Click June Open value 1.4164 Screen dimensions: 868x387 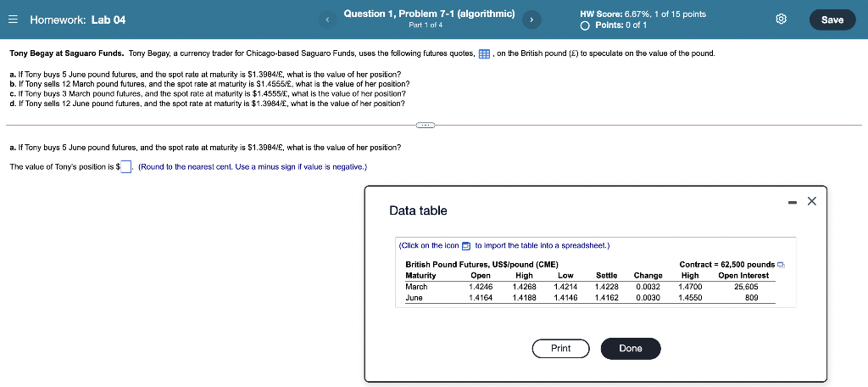click(x=481, y=298)
